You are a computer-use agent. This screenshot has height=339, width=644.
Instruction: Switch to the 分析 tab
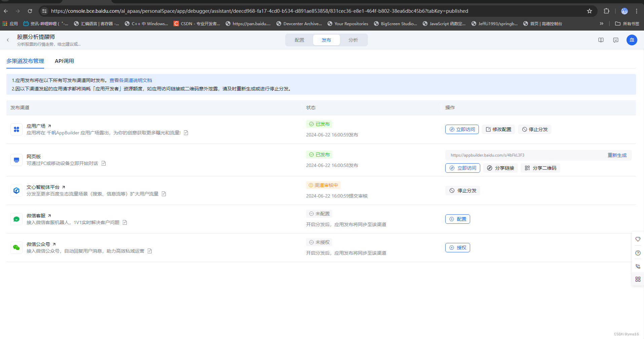tap(353, 40)
